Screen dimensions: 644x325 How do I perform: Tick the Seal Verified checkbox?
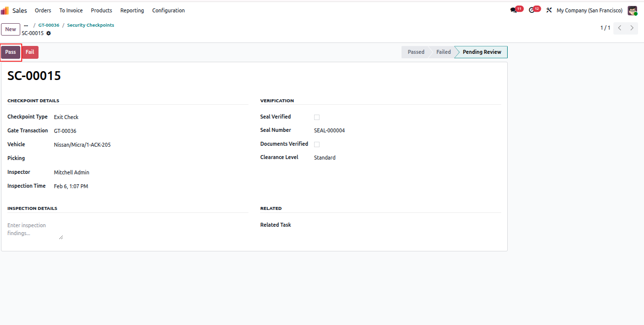(x=317, y=118)
